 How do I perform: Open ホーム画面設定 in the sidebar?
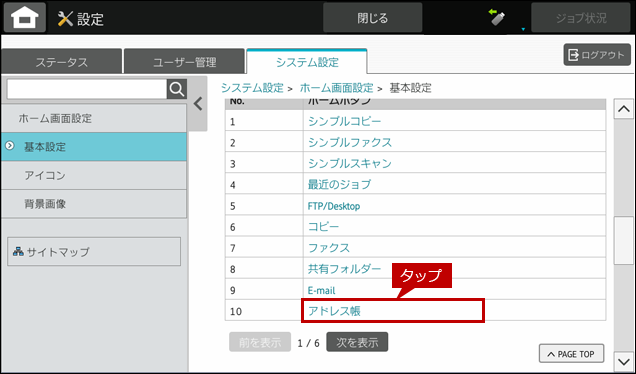(94, 118)
